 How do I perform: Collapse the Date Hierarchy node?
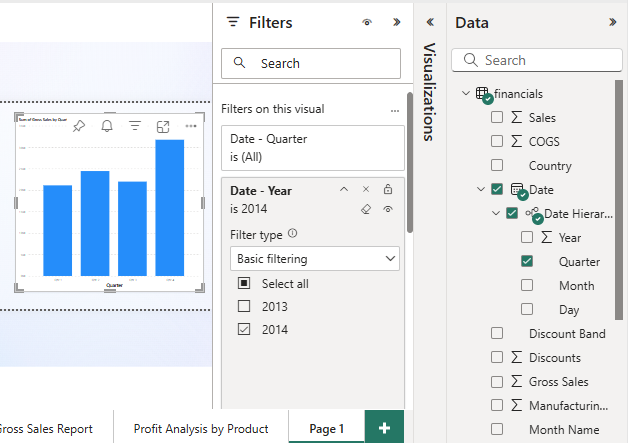coord(496,213)
